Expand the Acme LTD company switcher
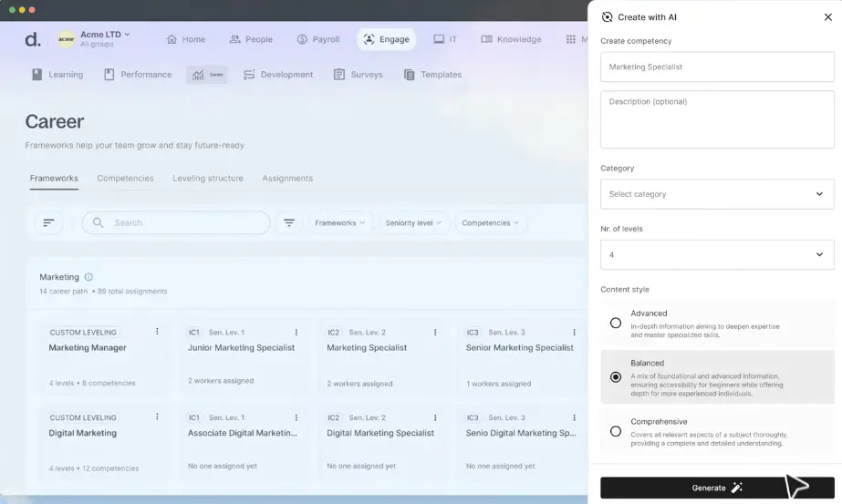842x504 pixels. pyautogui.click(x=105, y=35)
